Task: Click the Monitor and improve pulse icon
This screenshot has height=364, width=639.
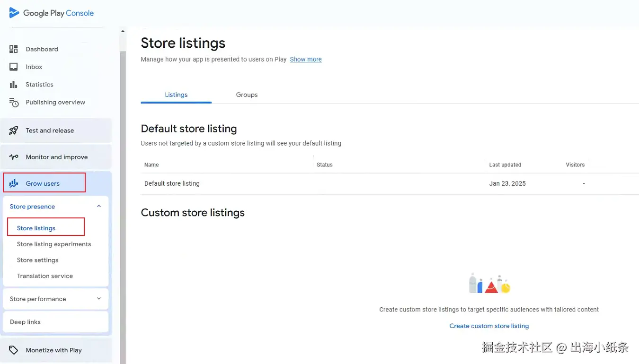Action: pyautogui.click(x=14, y=157)
